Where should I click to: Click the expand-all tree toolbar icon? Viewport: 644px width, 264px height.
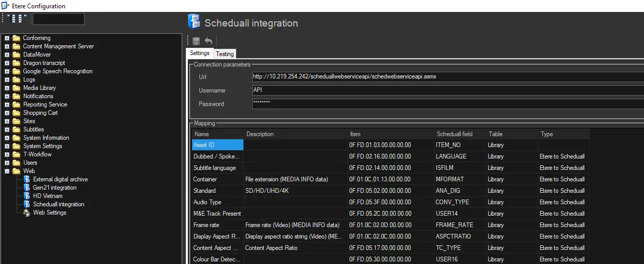click(x=10, y=19)
